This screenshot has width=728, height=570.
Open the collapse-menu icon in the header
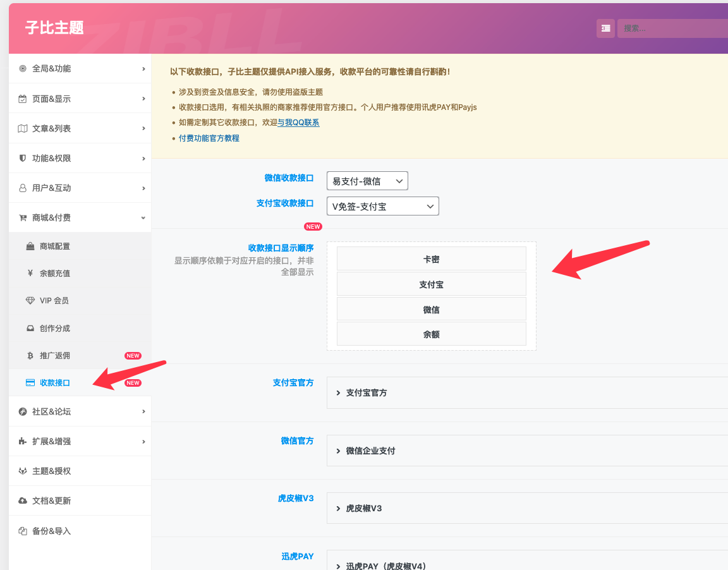pos(605,28)
